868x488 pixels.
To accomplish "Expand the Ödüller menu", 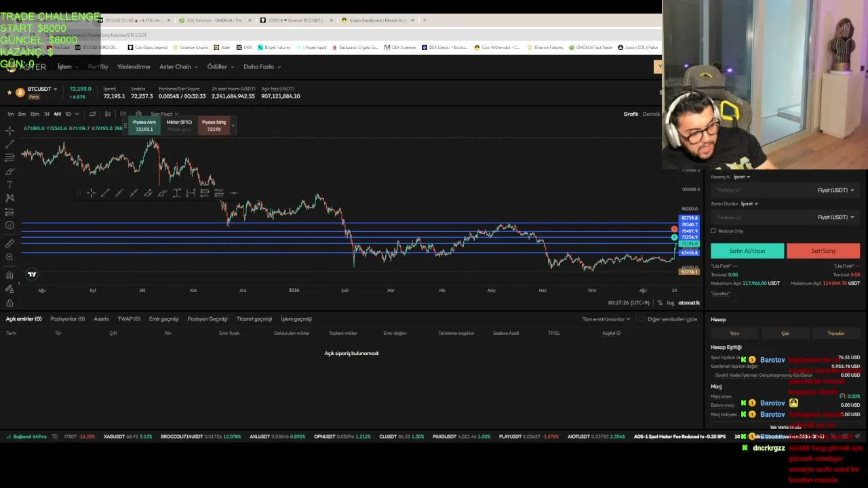I will pos(220,66).
